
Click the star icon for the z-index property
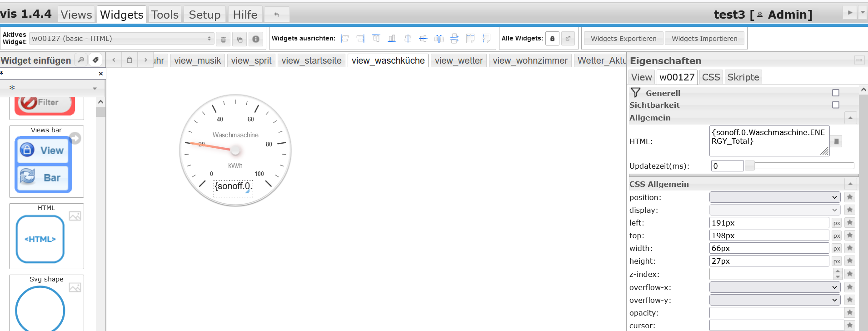click(x=850, y=274)
